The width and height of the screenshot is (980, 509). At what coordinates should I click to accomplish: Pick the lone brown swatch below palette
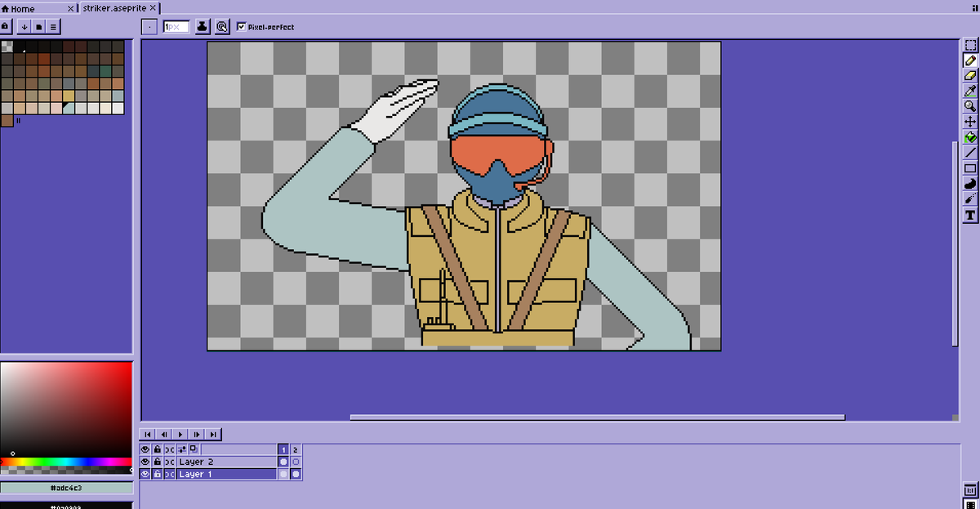pos(7,120)
